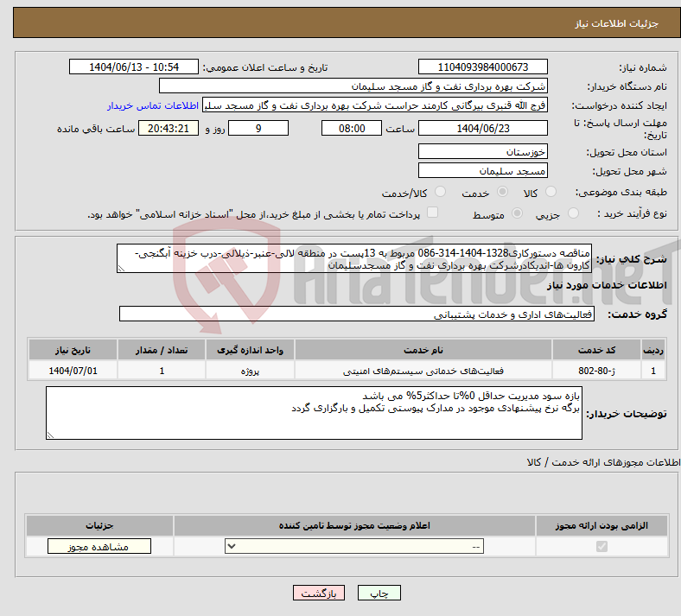Click اطلاعات مجوزهای ارائه خدمت / کالا heading
The height and width of the screenshot is (616, 681).
coord(603,463)
